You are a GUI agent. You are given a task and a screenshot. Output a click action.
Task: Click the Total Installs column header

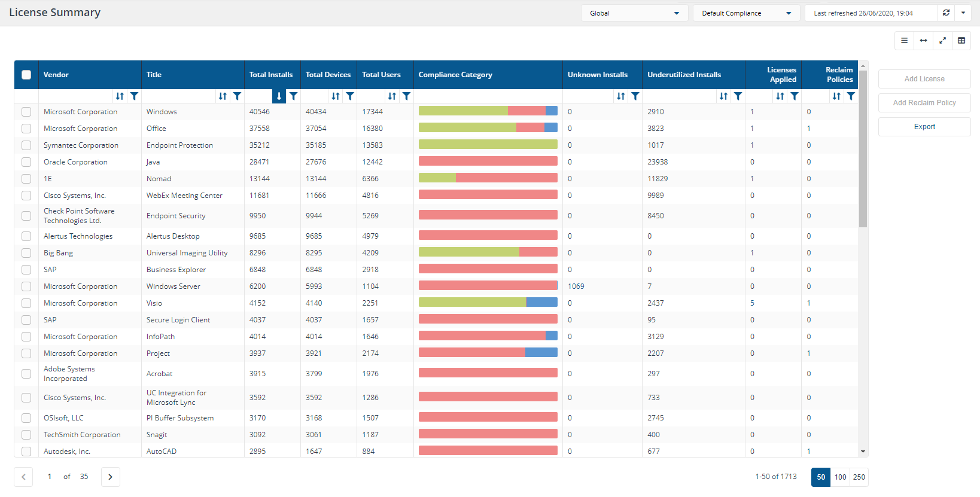coord(271,75)
